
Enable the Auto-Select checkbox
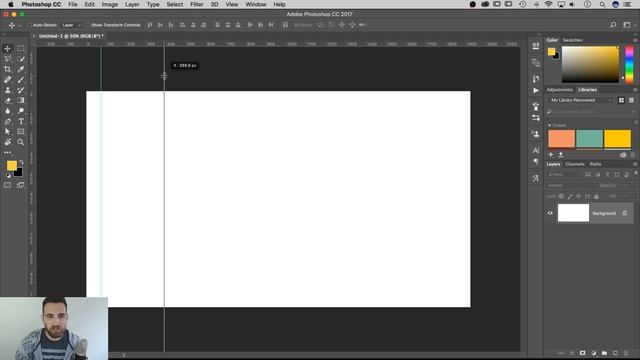click(x=29, y=25)
